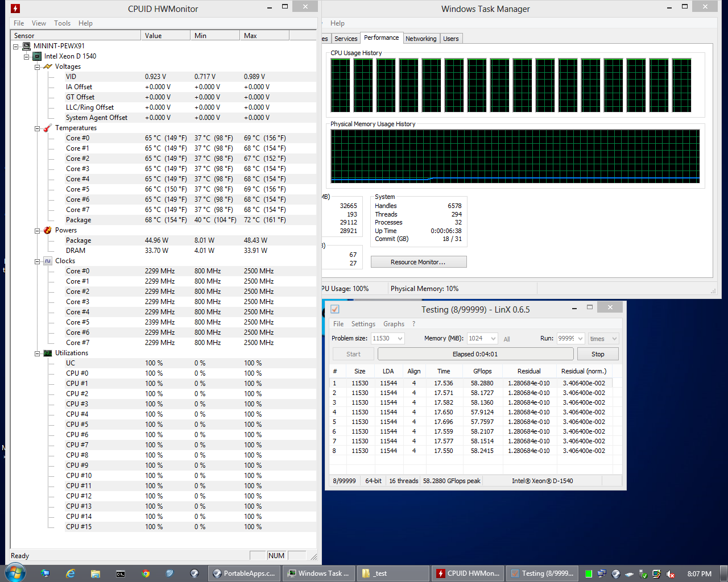Screen dimensions: 728x582
Task: Switch to Task Manager Services tab
Action: [x=346, y=39]
